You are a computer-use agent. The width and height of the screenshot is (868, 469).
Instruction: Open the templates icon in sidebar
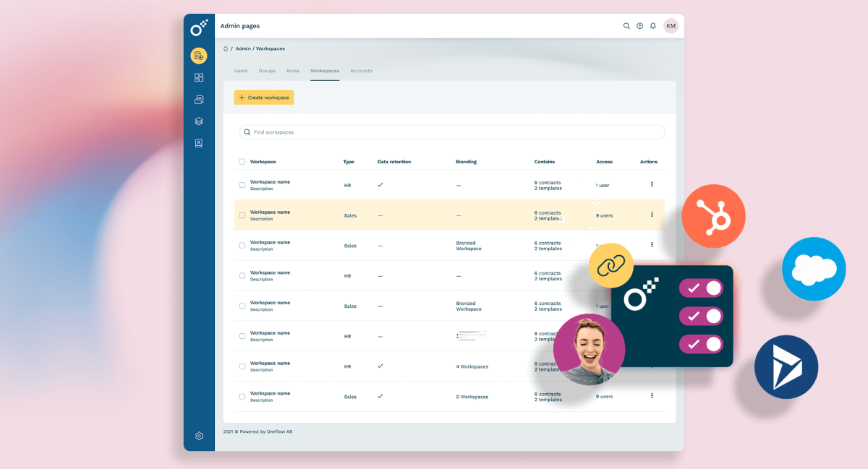pyautogui.click(x=199, y=99)
